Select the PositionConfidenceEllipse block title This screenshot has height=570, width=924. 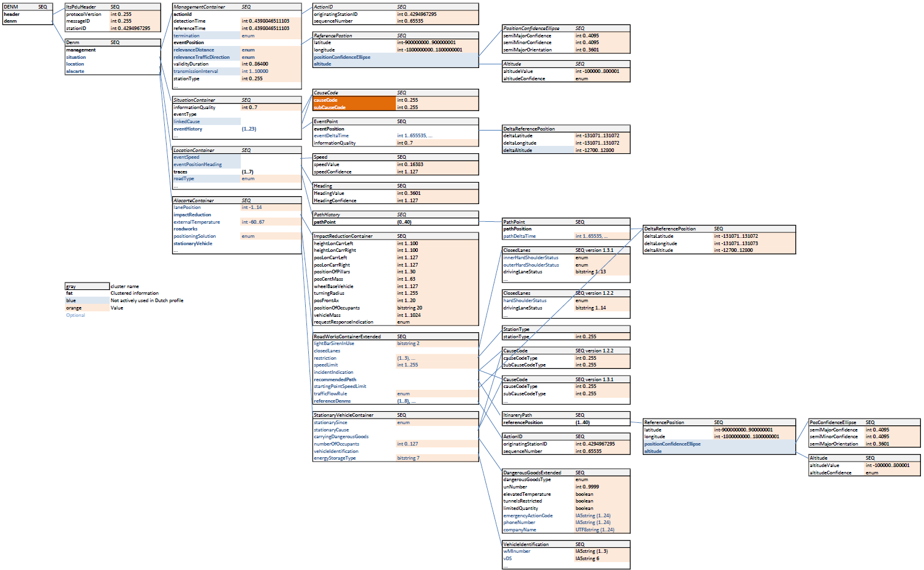(x=531, y=28)
